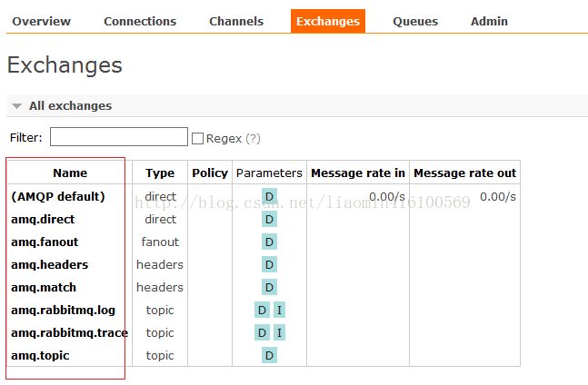Click the All exchanges section header text
This screenshot has width=588, height=385.
tap(71, 106)
